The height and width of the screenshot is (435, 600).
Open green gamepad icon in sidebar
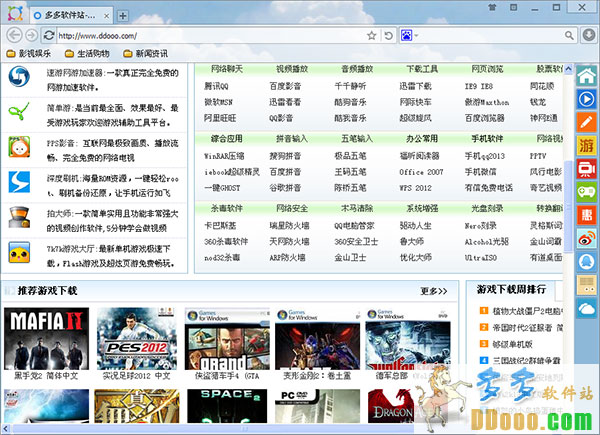click(x=587, y=192)
